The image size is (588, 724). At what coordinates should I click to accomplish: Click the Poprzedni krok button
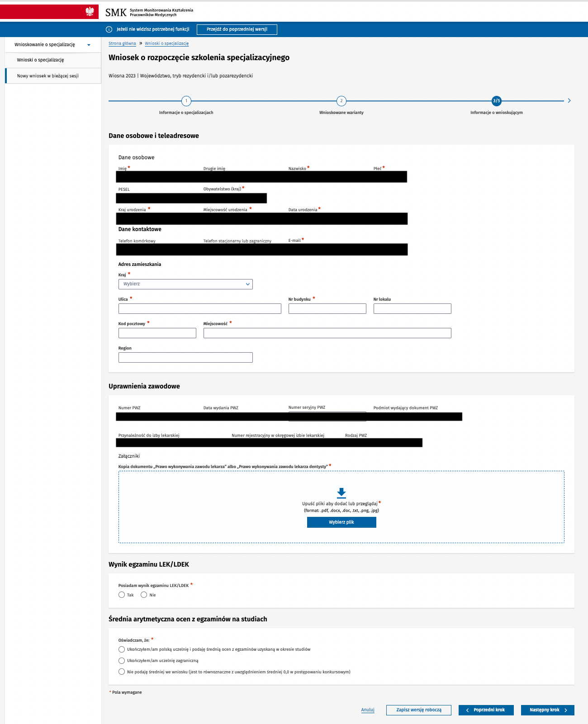[486, 710]
